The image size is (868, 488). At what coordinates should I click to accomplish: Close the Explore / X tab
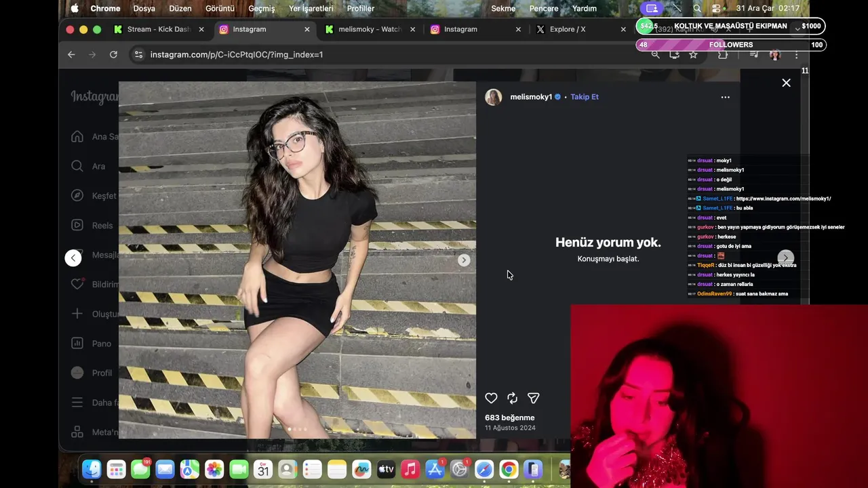click(x=623, y=29)
